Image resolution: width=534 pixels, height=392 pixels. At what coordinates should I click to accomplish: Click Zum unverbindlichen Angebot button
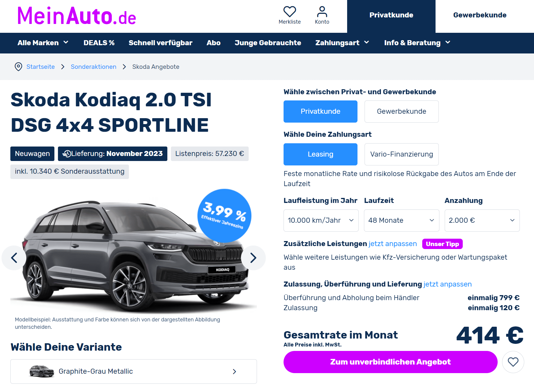pos(390,362)
